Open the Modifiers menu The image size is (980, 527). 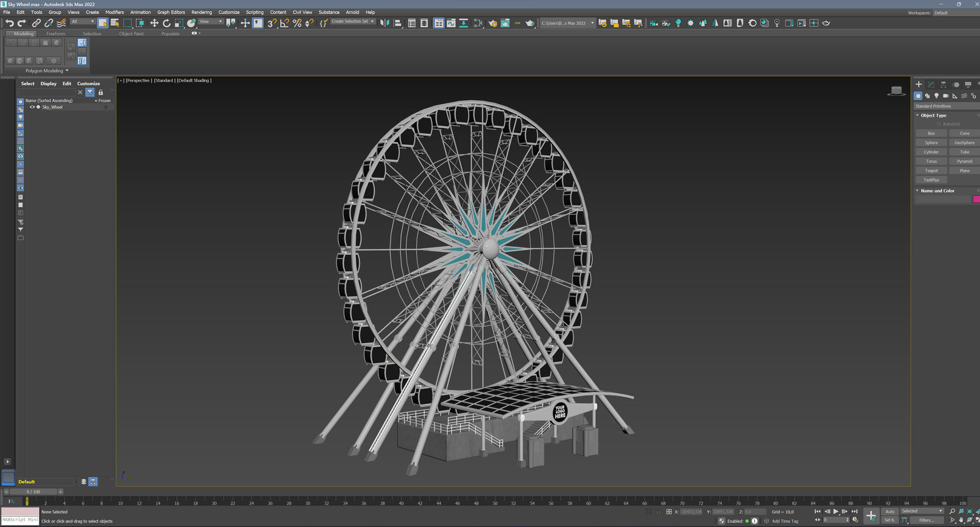point(114,12)
